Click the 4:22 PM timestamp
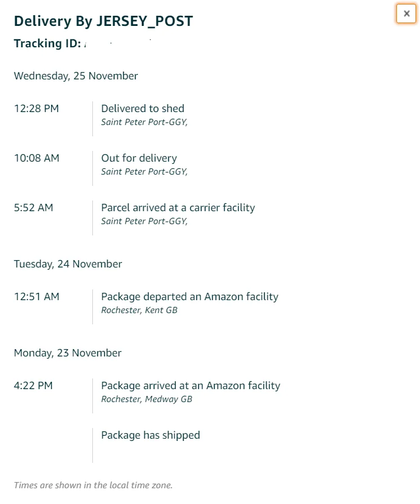 (x=33, y=386)
